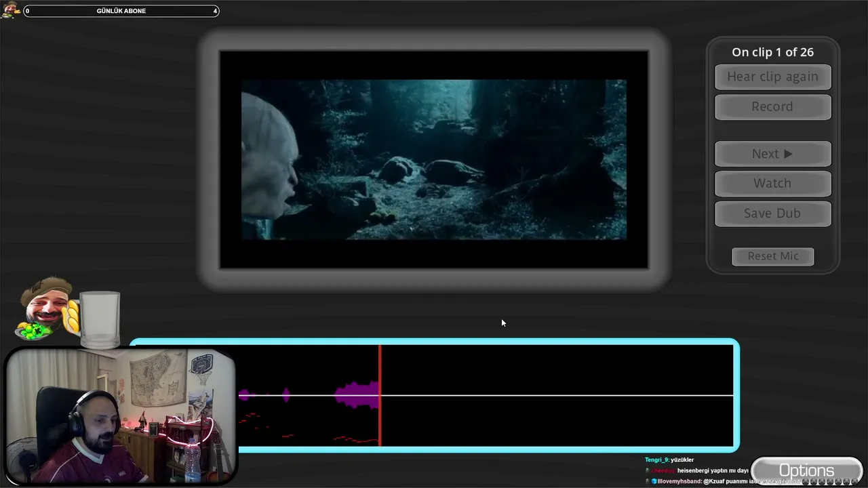Click the empty glass icon
The image size is (868, 488).
[100, 319]
